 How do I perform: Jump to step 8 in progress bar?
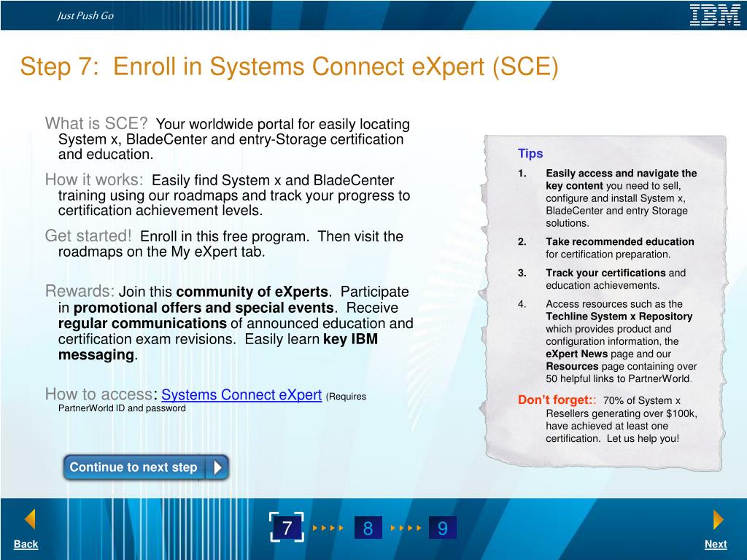(x=368, y=528)
